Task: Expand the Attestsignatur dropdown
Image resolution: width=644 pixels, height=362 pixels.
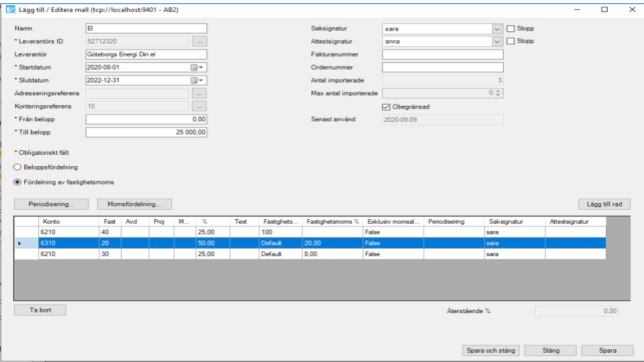Action: point(497,42)
